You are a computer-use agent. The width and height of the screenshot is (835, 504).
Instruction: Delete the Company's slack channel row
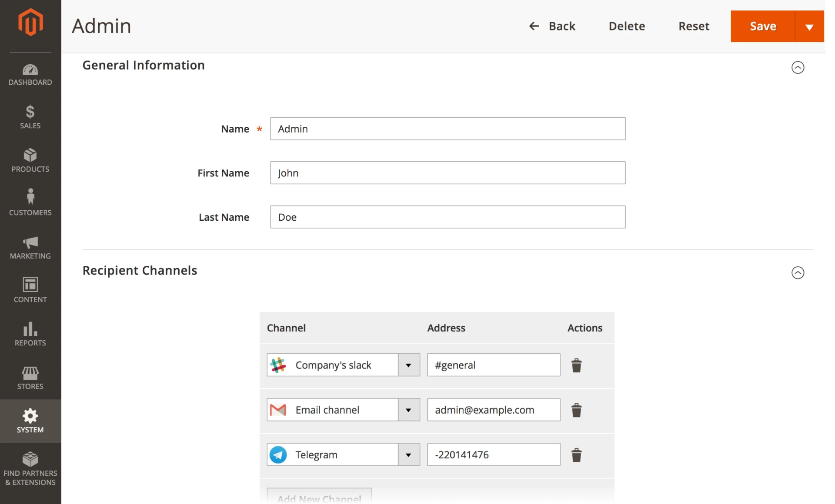(576, 365)
